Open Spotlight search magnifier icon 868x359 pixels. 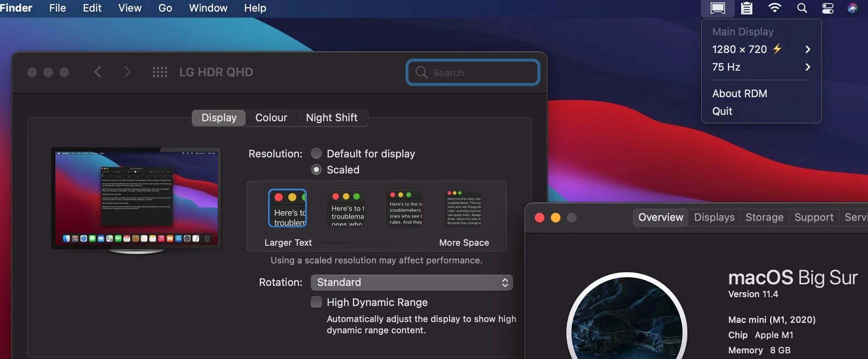(x=802, y=8)
